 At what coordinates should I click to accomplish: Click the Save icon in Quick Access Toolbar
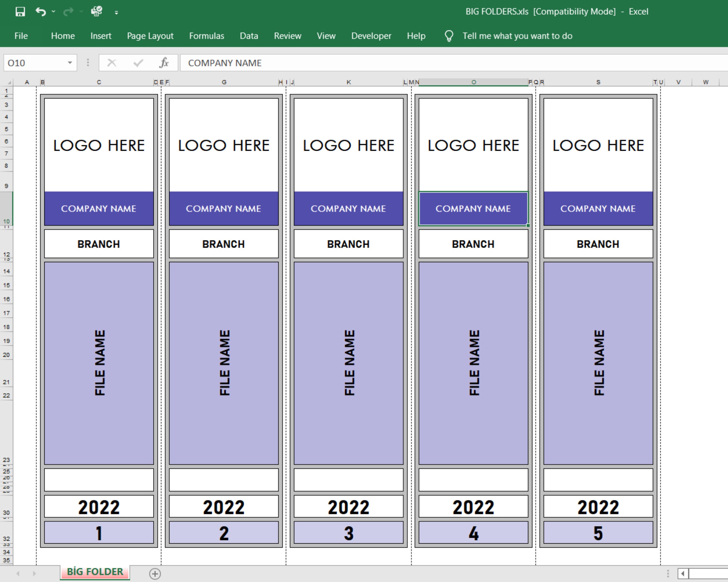[x=20, y=12]
